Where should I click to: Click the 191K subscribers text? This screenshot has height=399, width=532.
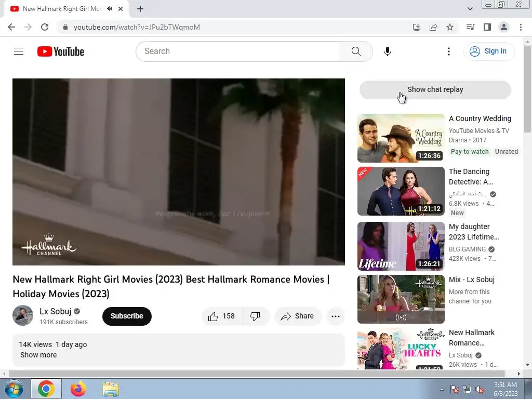tap(63, 322)
